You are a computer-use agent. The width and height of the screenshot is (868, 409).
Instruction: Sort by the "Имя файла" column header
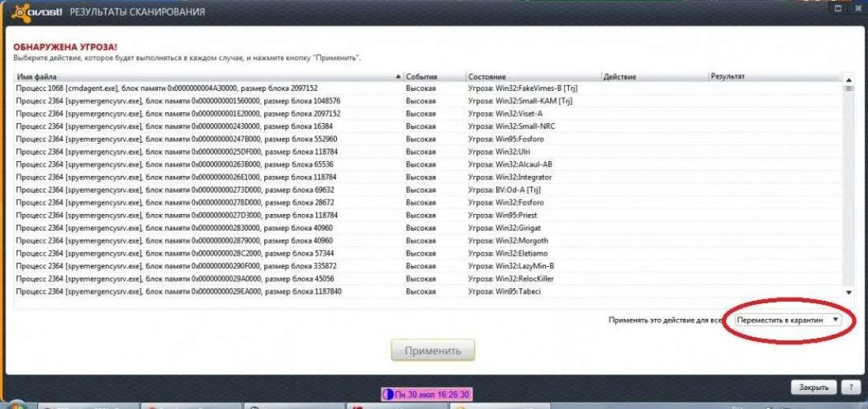coord(208,77)
